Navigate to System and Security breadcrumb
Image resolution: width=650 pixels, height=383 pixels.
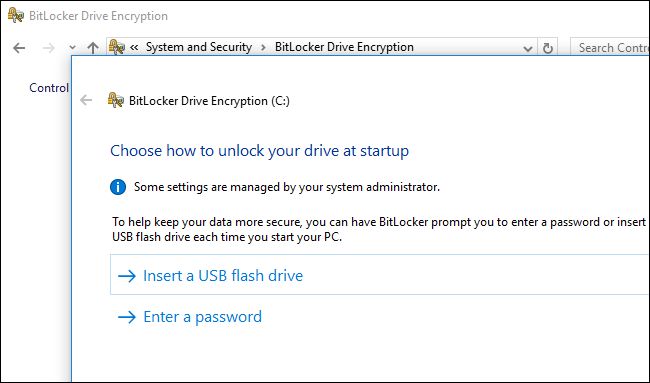199,47
